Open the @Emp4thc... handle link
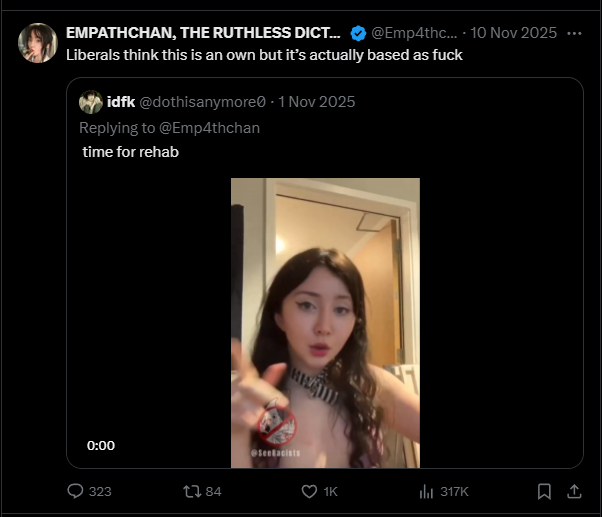Screen dimensions: 602x517 (414, 33)
